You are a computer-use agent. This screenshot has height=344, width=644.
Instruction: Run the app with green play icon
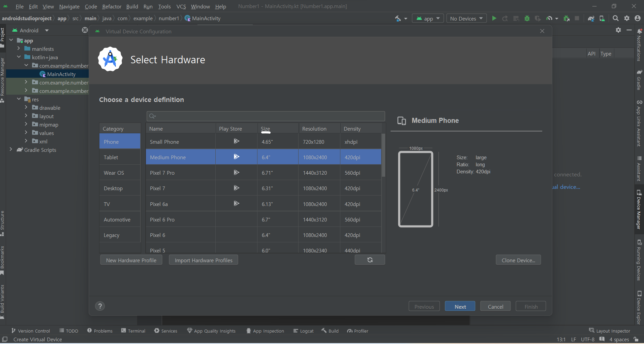pyautogui.click(x=494, y=19)
